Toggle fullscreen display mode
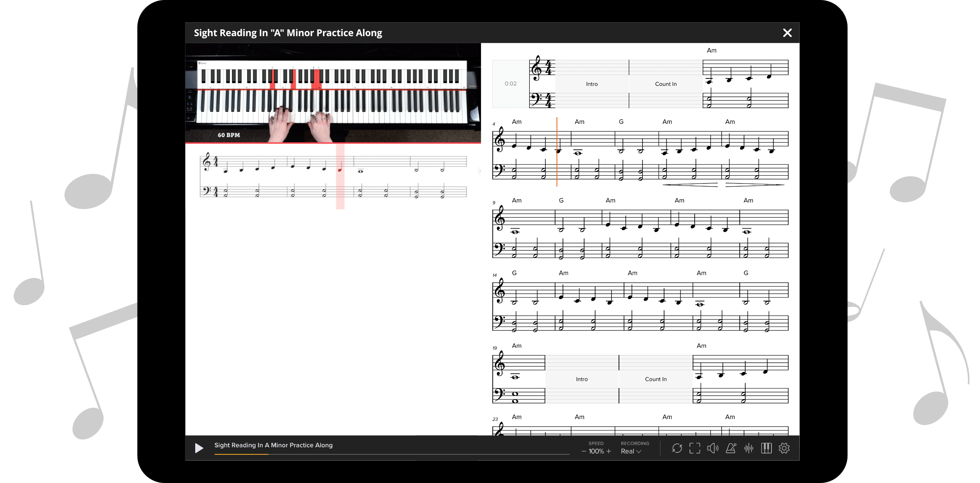980x483 pixels. [695, 448]
